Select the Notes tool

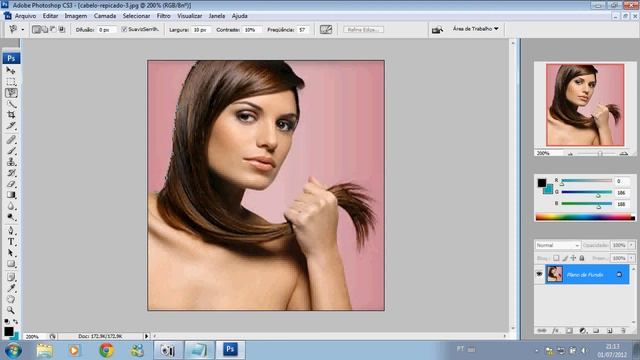(11, 277)
